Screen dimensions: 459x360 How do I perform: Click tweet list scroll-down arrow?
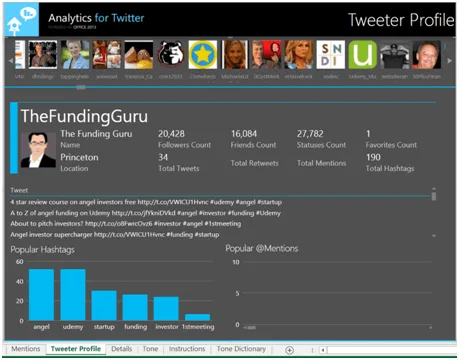(434, 236)
